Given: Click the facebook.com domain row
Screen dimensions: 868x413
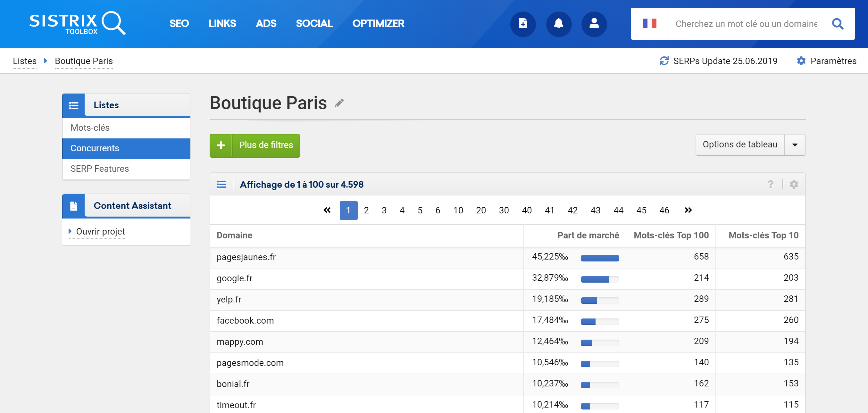Looking at the screenshot, I should [507, 321].
